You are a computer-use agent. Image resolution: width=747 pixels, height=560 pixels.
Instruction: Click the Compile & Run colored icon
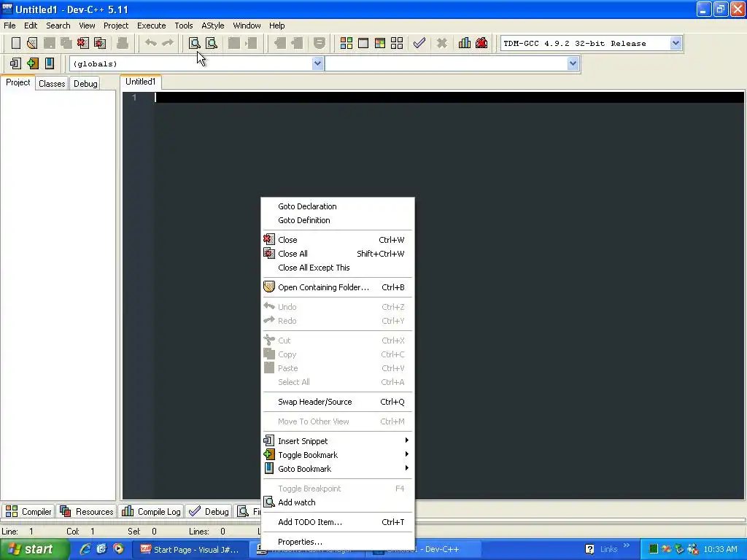pyautogui.click(x=379, y=43)
